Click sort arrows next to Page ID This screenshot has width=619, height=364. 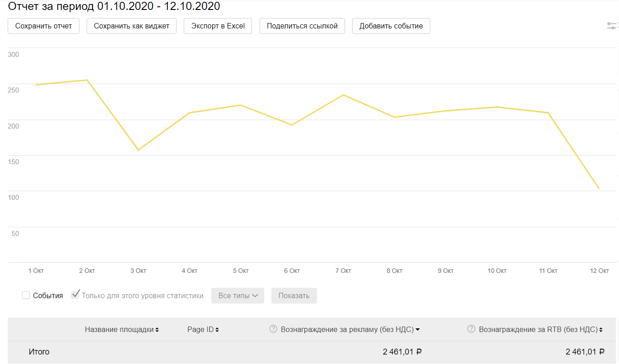[217, 330]
